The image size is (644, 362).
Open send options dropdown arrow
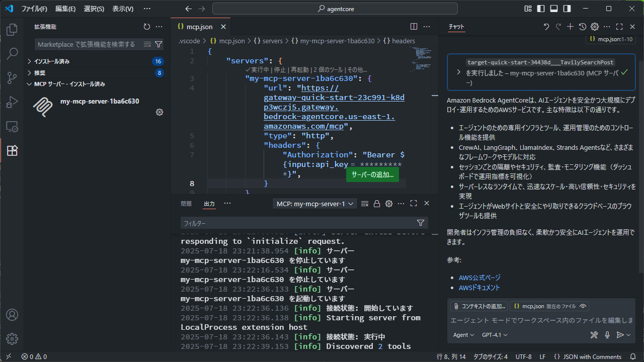(x=628, y=335)
